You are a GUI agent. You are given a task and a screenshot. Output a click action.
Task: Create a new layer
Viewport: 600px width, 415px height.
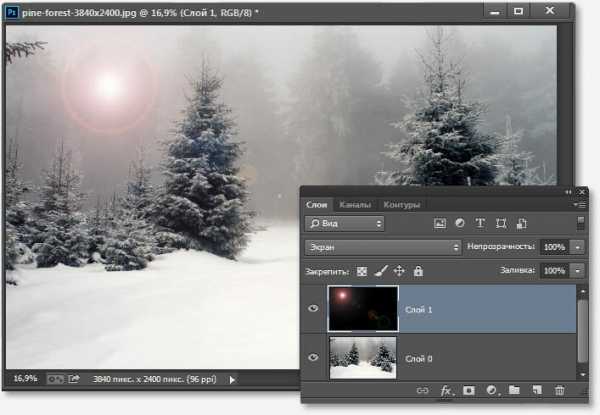point(537,390)
